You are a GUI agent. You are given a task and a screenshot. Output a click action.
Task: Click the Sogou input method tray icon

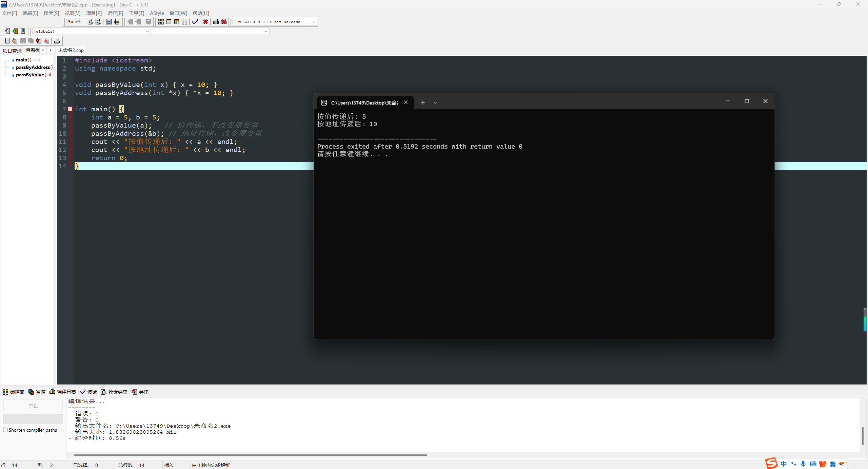[x=771, y=463]
